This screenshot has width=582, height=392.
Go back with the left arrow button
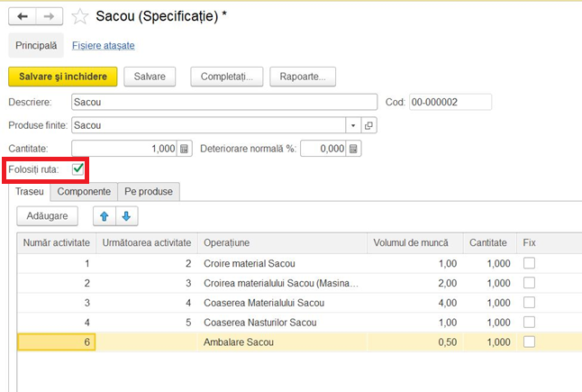click(x=23, y=16)
